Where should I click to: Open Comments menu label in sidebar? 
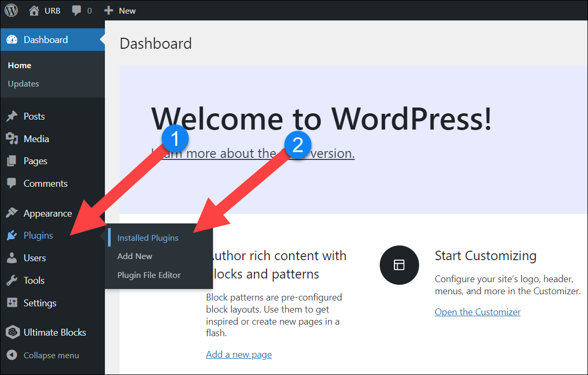(x=46, y=184)
